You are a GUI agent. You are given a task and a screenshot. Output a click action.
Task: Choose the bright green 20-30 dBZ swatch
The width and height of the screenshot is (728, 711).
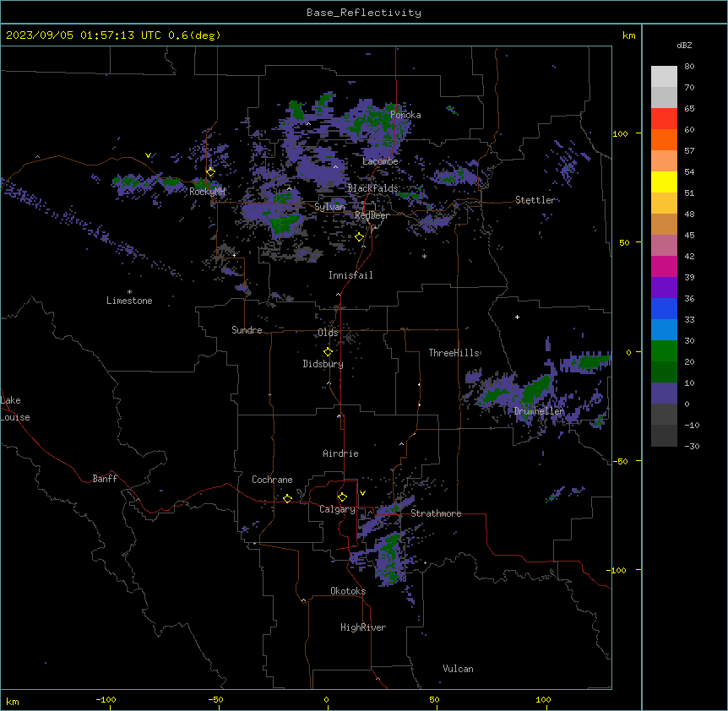tap(664, 351)
